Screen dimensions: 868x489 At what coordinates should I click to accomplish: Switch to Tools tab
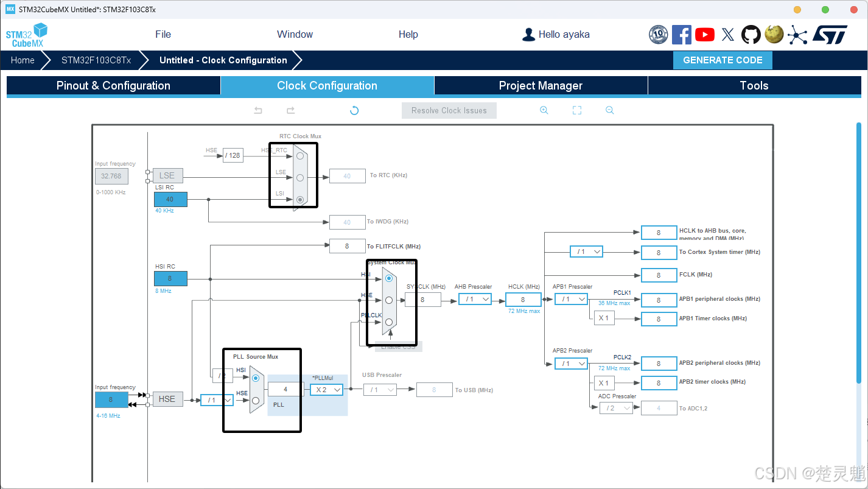(755, 86)
